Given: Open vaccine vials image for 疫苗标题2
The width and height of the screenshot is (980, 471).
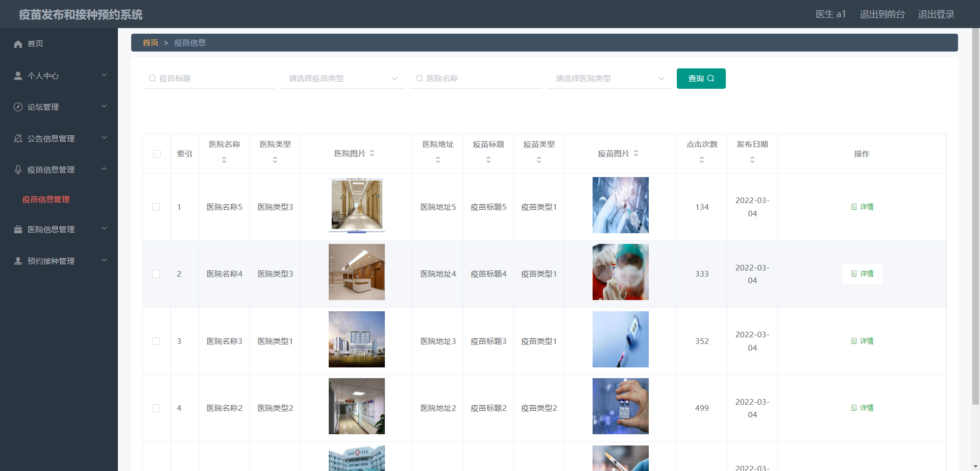Looking at the screenshot, I should [621, 406].
